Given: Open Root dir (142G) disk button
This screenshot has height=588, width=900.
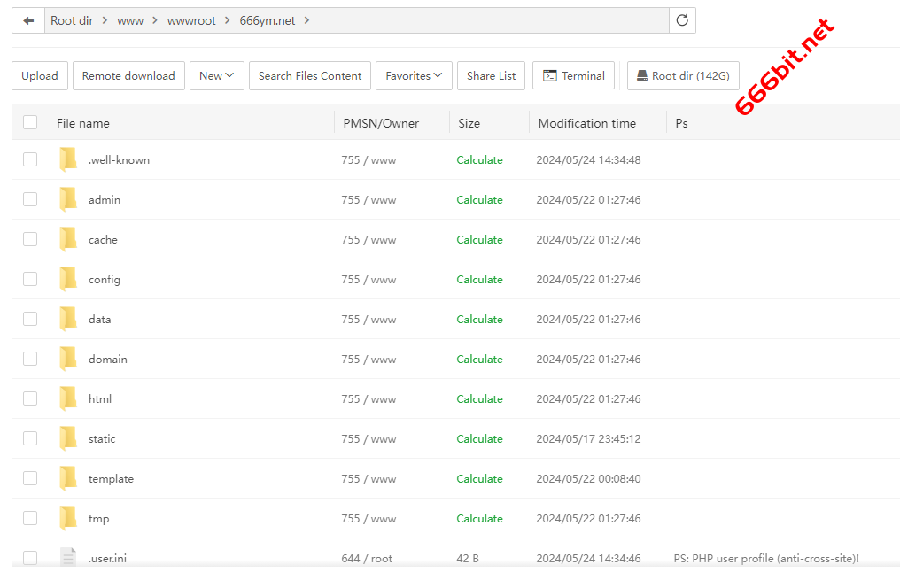Looking at the screenshot, I should tap(682, 76).
